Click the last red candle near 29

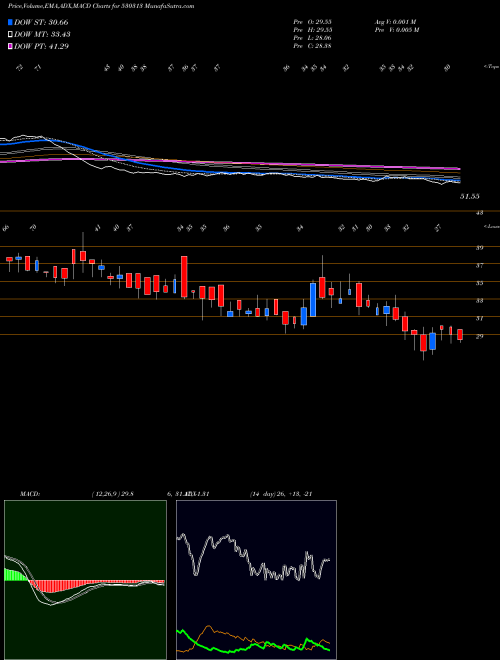(460, 335)
